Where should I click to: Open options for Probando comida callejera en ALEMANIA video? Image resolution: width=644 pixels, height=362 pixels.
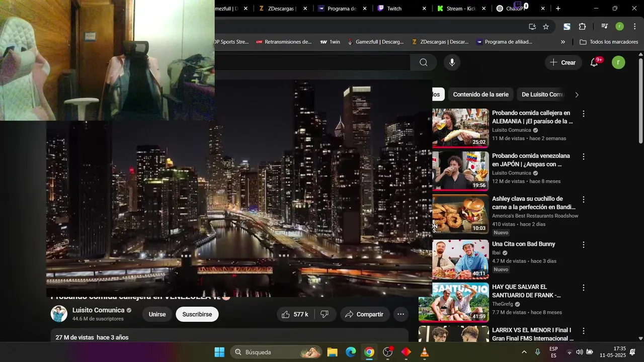click(x=584, y=114)
